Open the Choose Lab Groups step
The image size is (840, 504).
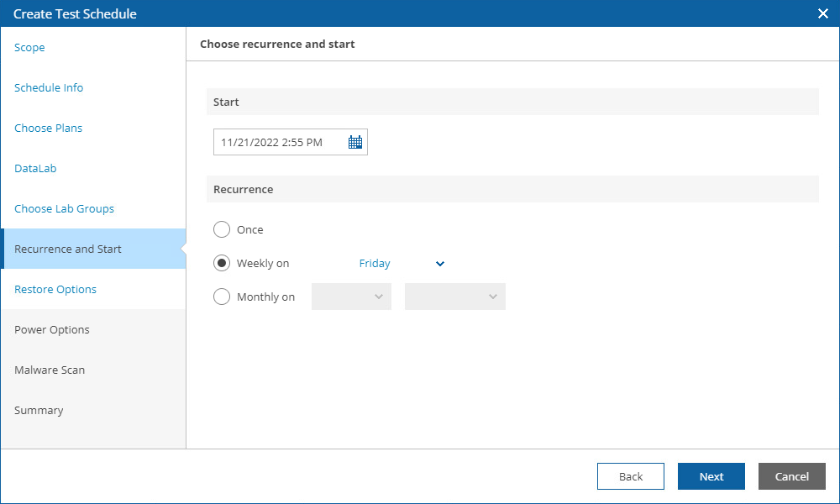pyautogui.click(x=64, y=209)
